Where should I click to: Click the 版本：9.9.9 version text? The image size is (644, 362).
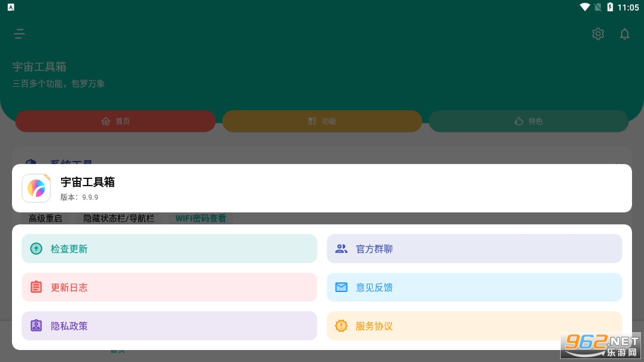(79, 197)
